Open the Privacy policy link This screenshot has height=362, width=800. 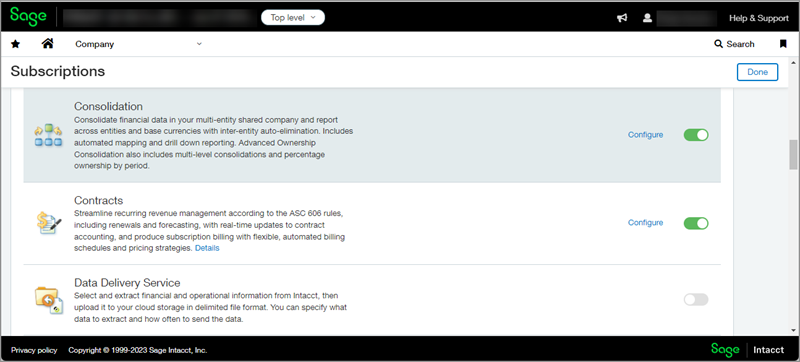34,350
